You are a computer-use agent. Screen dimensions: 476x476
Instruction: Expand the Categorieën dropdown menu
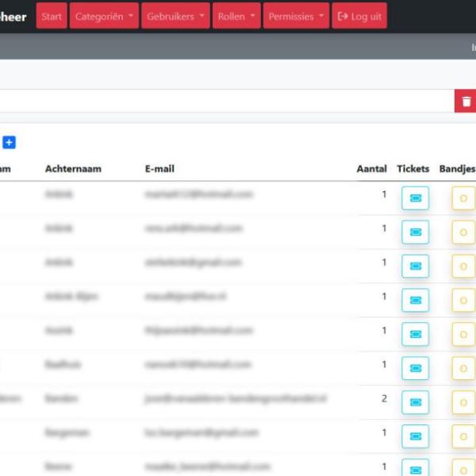(105, 17)
